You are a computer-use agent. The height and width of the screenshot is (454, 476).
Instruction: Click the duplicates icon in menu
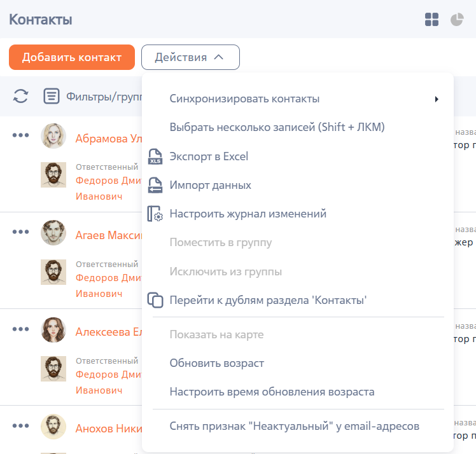[155, 300]
